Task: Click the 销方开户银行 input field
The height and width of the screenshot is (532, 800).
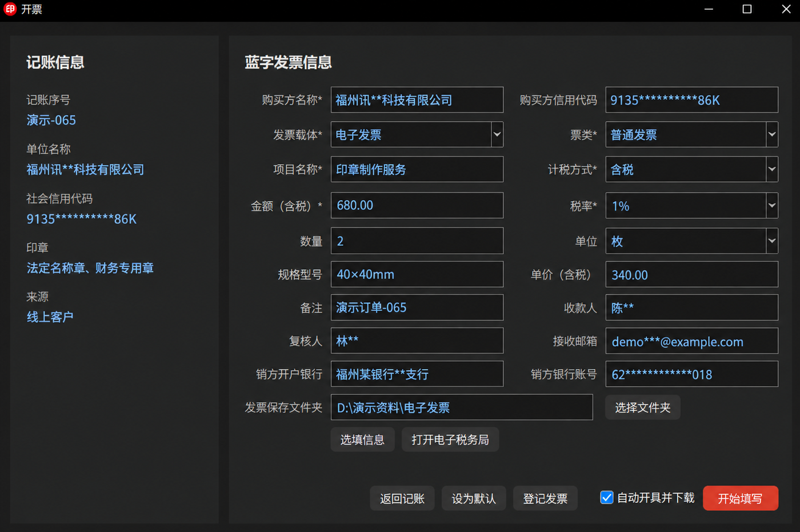Action: pos(417,374)
